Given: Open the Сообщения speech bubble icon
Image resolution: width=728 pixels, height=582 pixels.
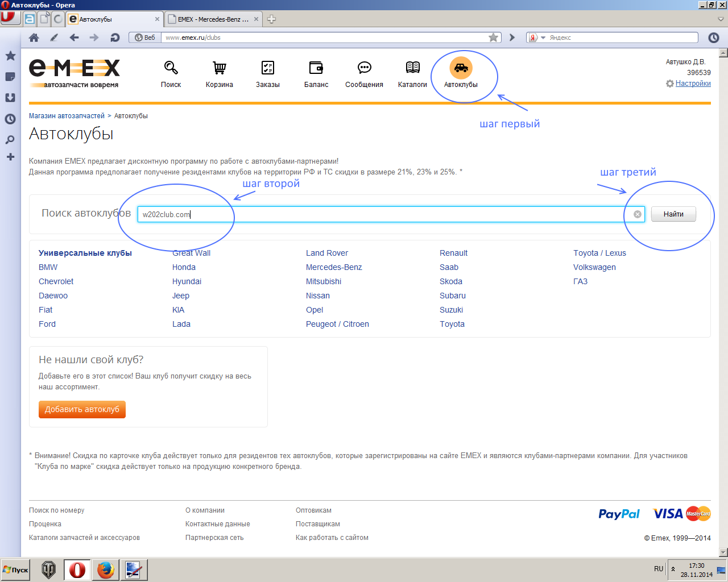Looking at the screenshot, I should [x=364, y=68].
